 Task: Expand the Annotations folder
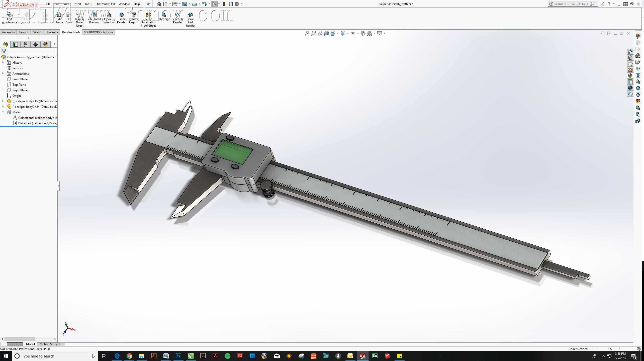pos(3,73)
